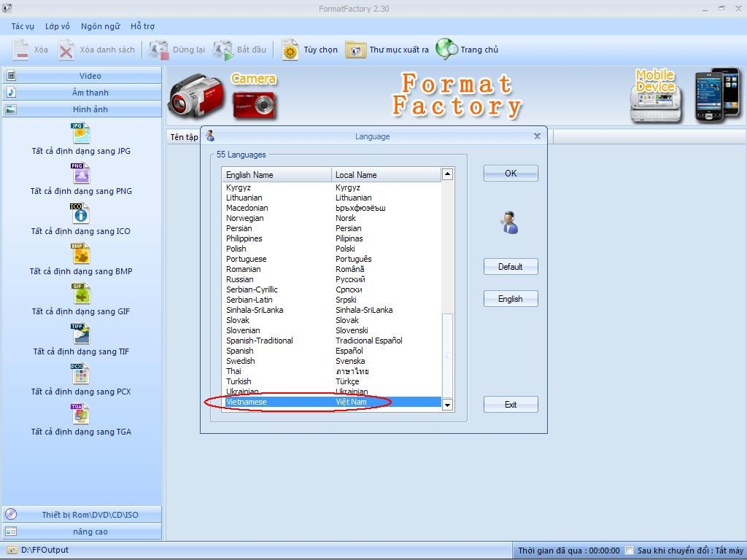Screen dimensions: 747x560
Task: Open the Tác vụ menu
Action: pyautogui.click(x=23, y=26)
